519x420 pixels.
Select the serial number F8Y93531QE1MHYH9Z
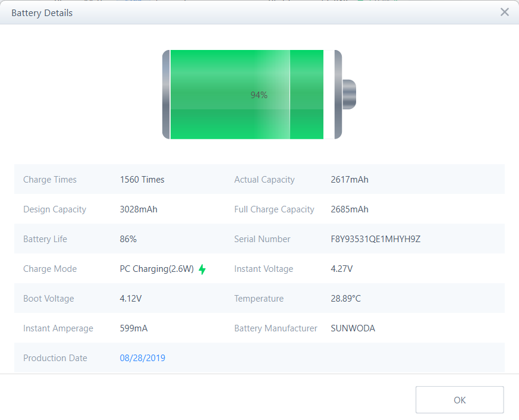(x=376, y=239)
